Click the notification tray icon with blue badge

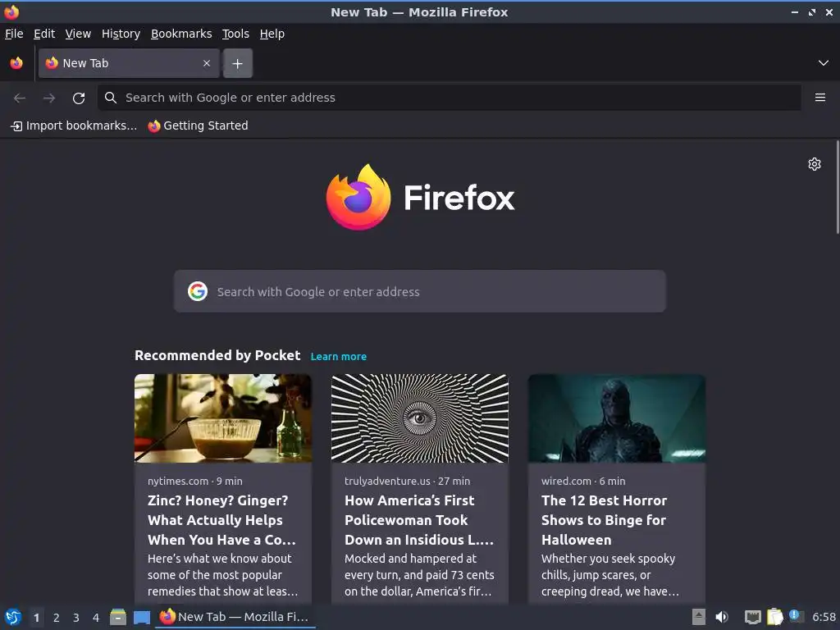click(796, 616)
